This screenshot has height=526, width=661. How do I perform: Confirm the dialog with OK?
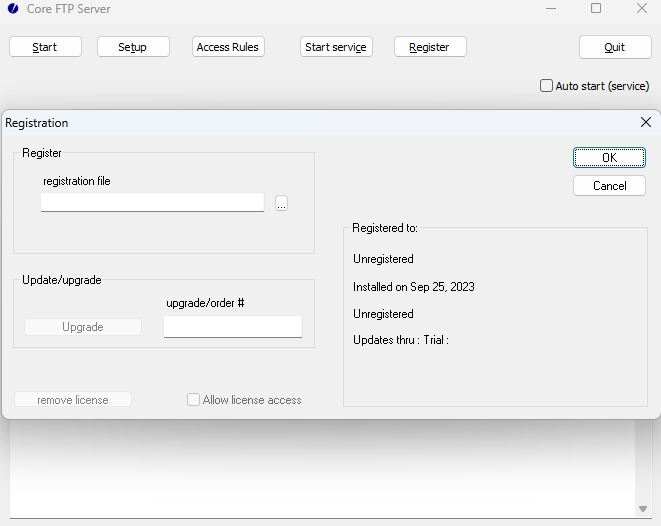pos(609,158)
